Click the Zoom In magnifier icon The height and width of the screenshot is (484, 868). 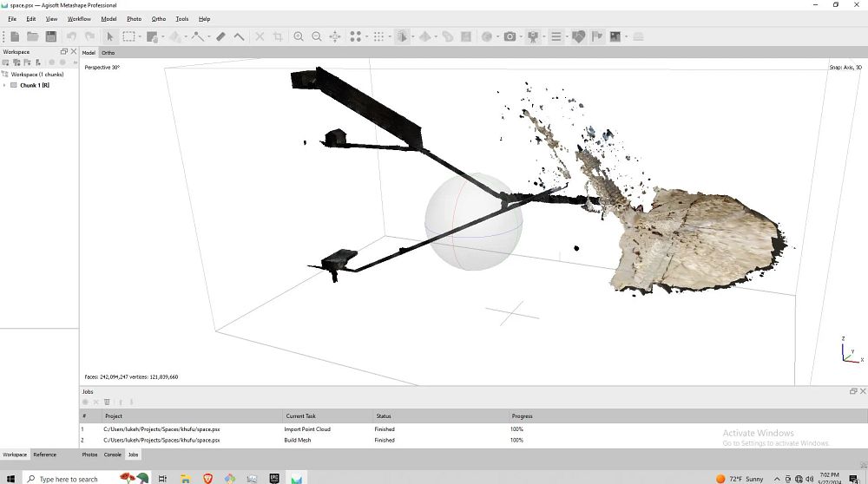299,36
